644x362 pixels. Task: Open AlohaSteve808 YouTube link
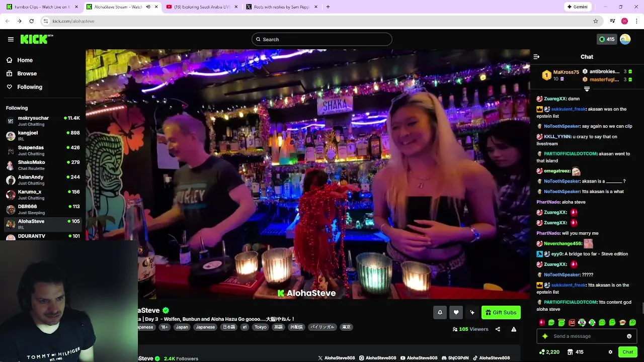[419, 358]
